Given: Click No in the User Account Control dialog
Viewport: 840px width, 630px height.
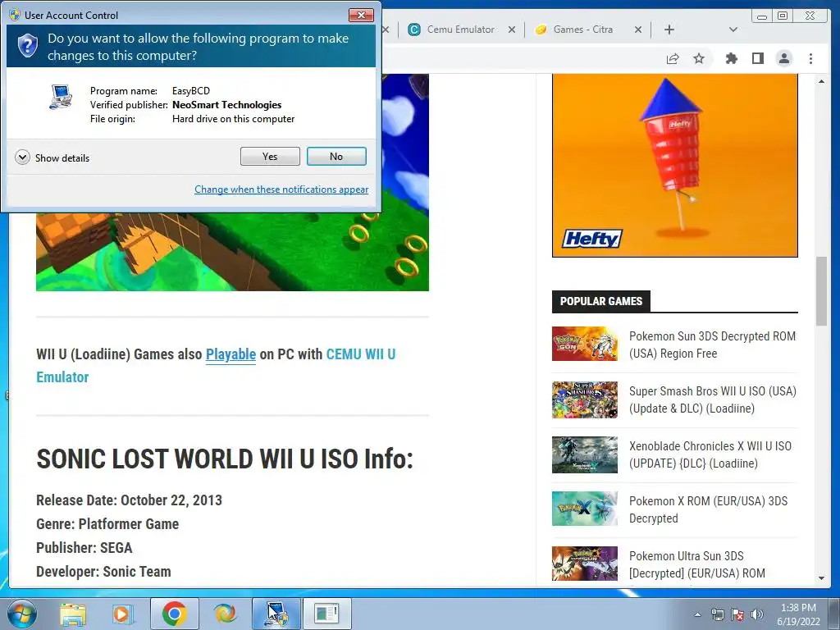Looking at the screenshot, I should click(336, 157).
